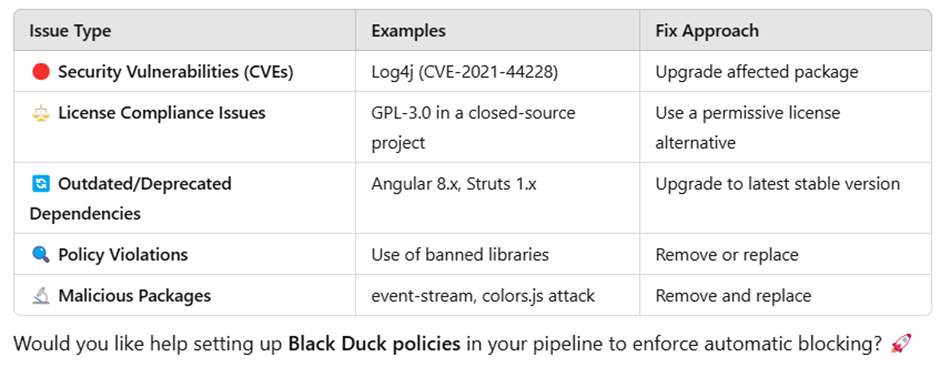Click the red circle Security Vulnerabilities icon
940x367 pixels.
click(40, 72)
